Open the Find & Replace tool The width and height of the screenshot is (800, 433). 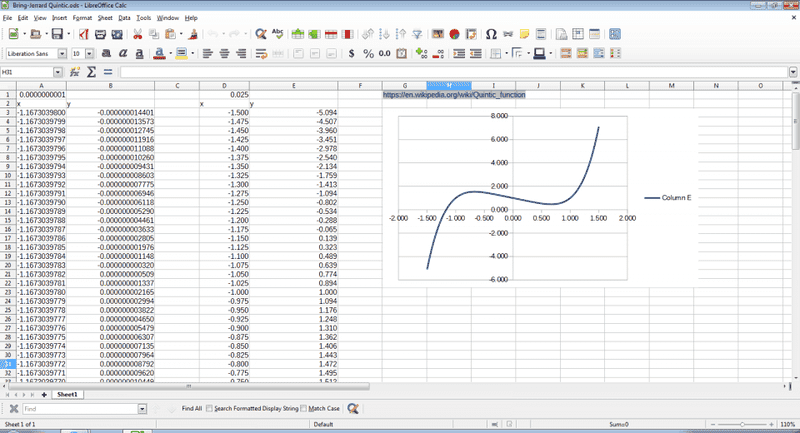point(261,34)
